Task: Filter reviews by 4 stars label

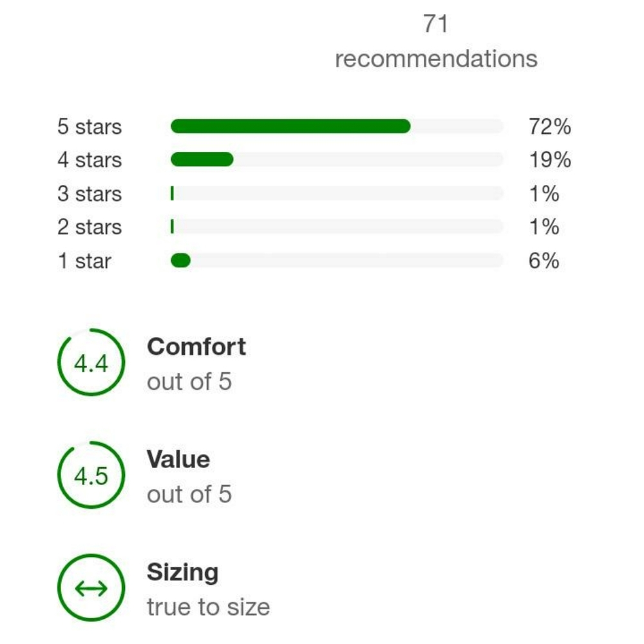Action: [89, 160]
